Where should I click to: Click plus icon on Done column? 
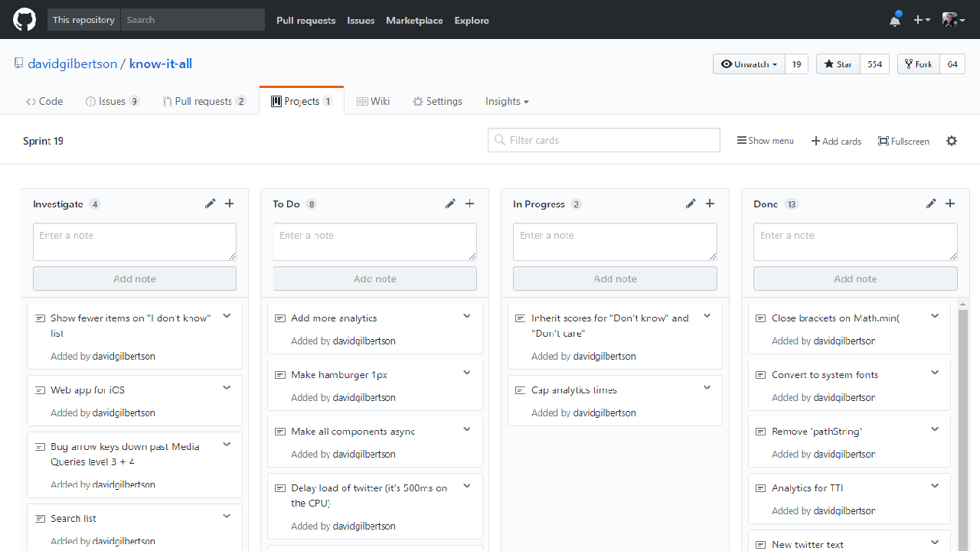(950, 204)
